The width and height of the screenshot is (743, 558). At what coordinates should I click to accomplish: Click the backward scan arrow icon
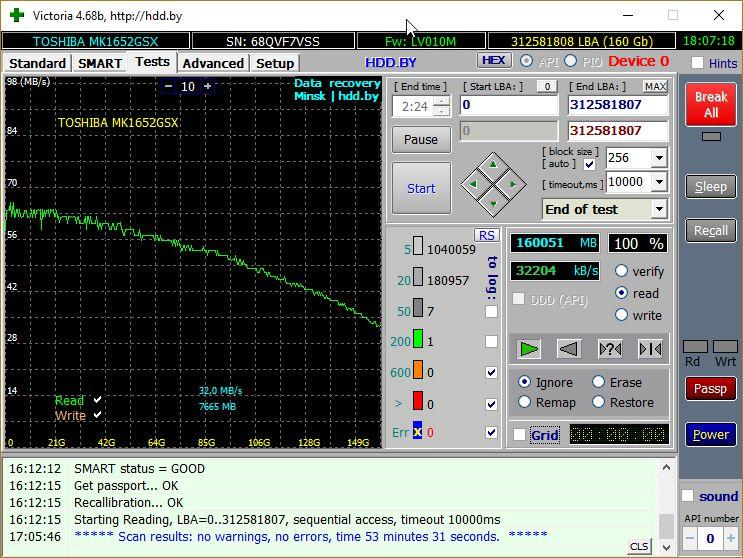click(569, 349)
